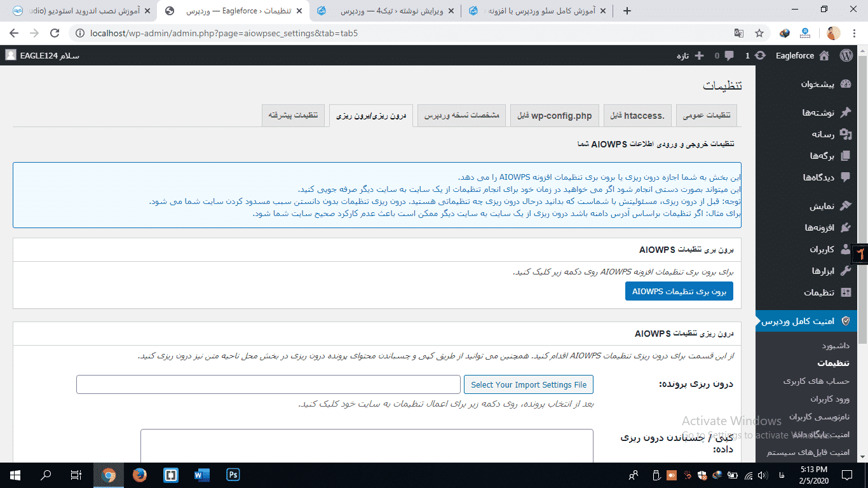Switch to the تنظیمات عمومی tab
This screenshot has height=488, width=868.
click(x=707, y=116)
